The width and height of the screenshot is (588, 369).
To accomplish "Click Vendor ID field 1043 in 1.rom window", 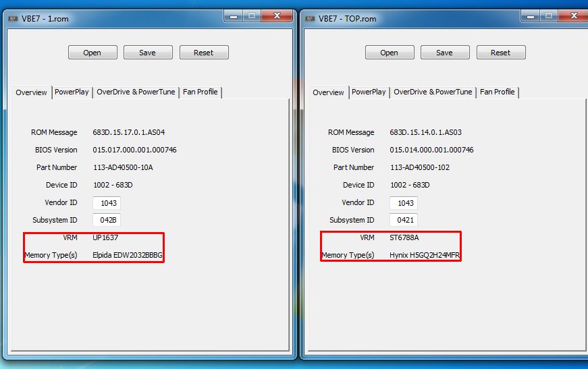I will (107, 202).
